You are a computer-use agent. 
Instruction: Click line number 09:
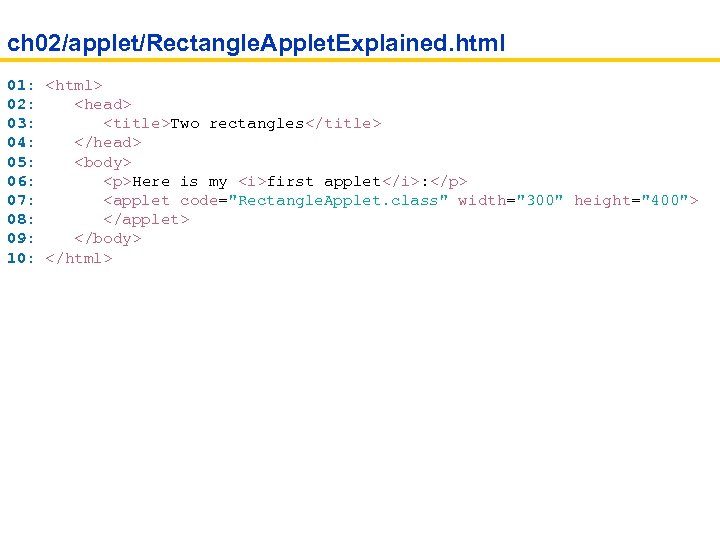point(21,239)
